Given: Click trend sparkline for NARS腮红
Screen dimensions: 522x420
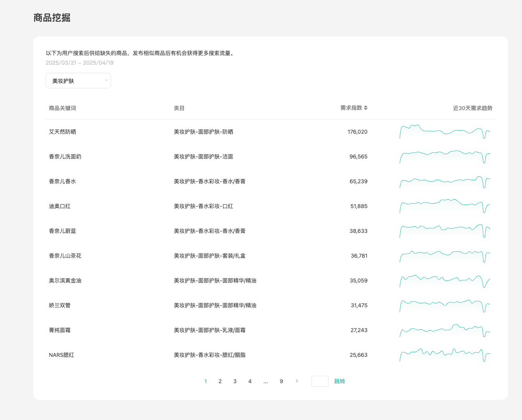Looking at the screenshot, I should pyautogui.click(x=445, y=355).
